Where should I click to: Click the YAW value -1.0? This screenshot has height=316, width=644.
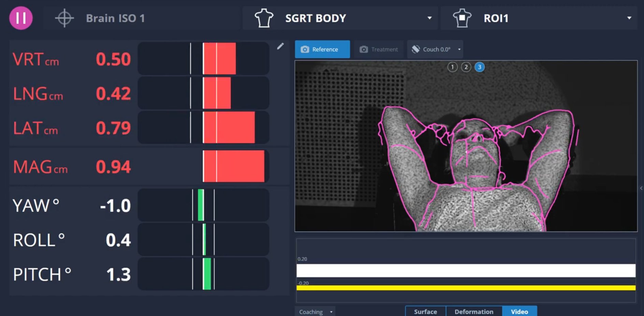pyautogui.click(x=115, y=206)
